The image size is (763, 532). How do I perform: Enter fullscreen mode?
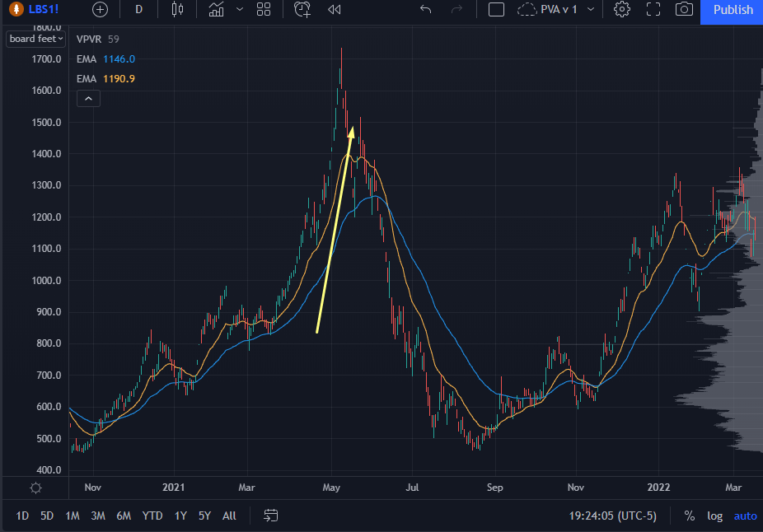(653, 9)
